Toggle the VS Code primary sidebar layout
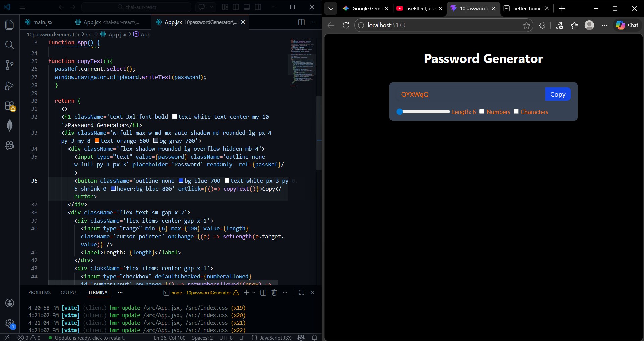Screen dimensions: 644x341 click(236, 7)
